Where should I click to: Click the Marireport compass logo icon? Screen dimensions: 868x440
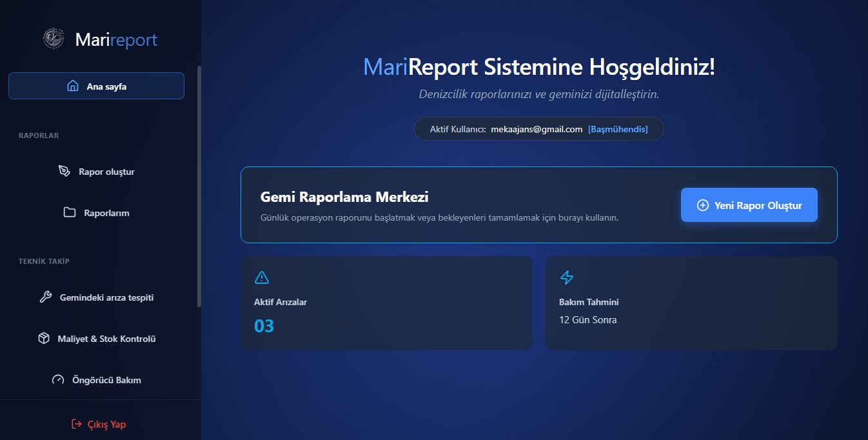pos(54,39)
